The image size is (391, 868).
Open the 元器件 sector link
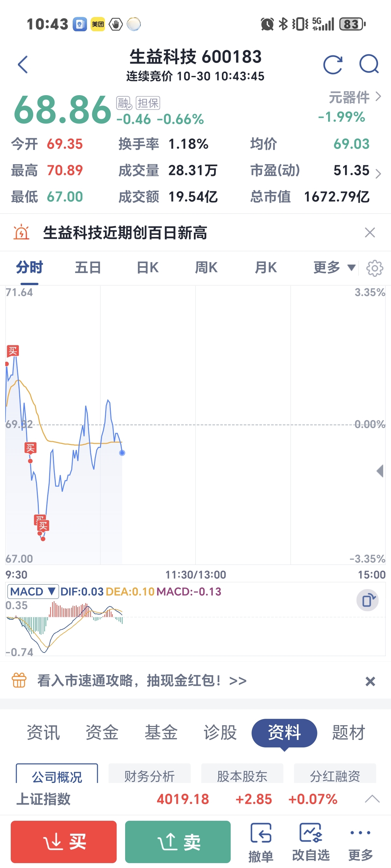click(x=355, y=97)
